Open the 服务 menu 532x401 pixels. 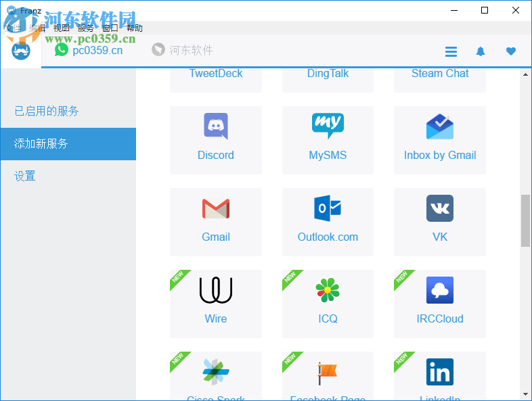point(85,28)
